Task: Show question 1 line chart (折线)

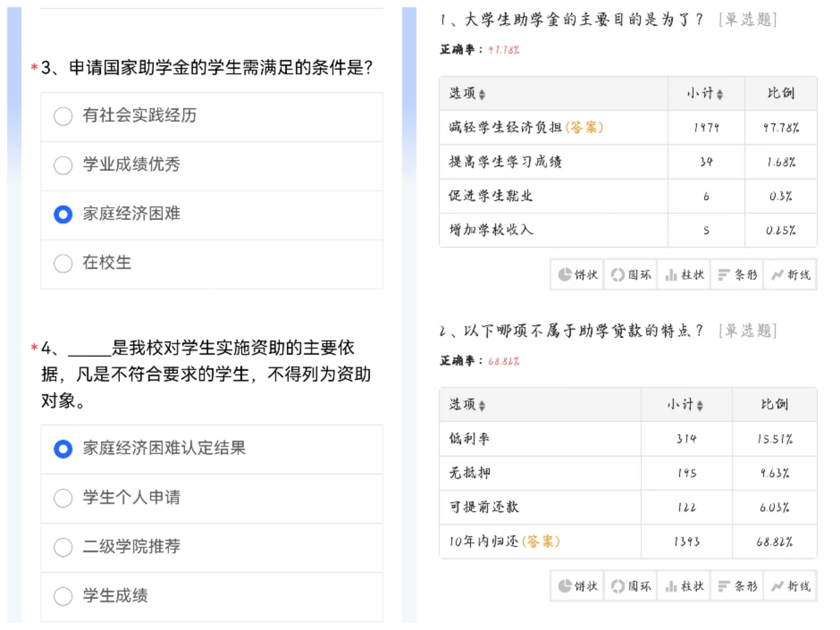Action: [x=790, y=275]
